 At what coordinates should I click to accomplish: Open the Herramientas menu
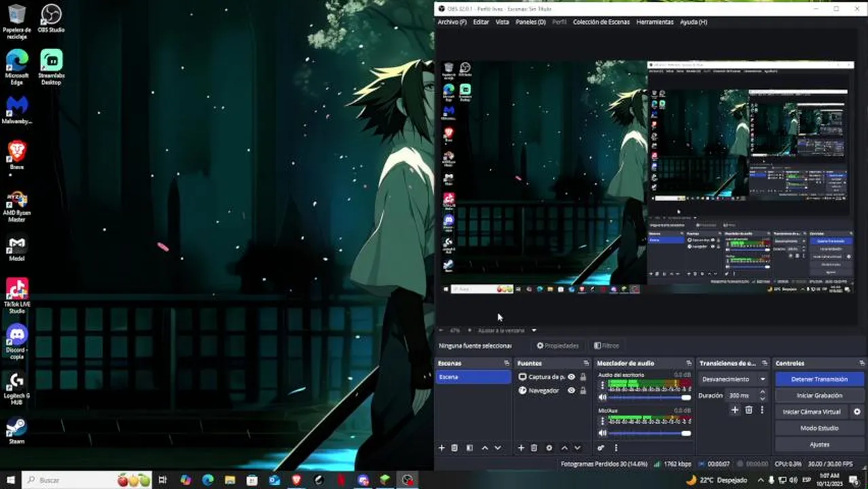(x=655, y=22)
